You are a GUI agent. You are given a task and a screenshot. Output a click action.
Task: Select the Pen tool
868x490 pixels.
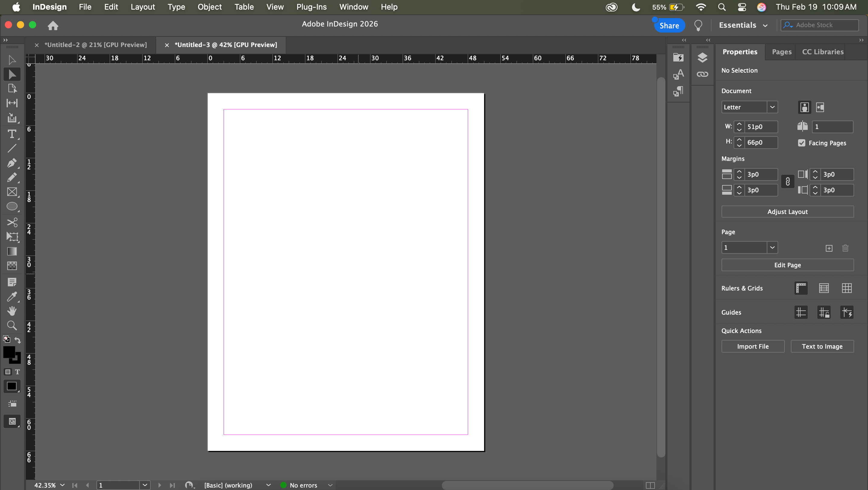12,163
